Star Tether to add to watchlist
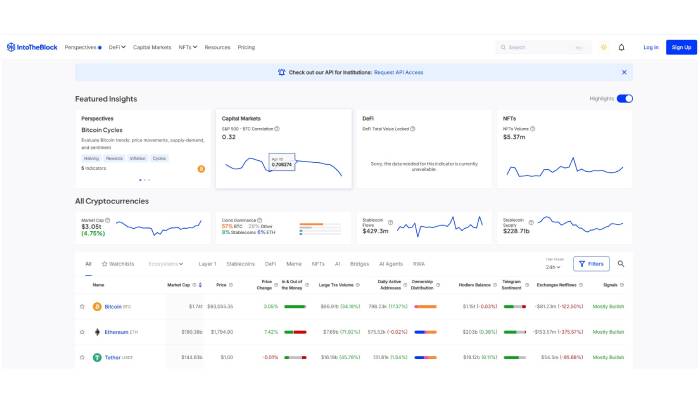The width and height of the screenshot is (700, 400). (x=82, y=358)
